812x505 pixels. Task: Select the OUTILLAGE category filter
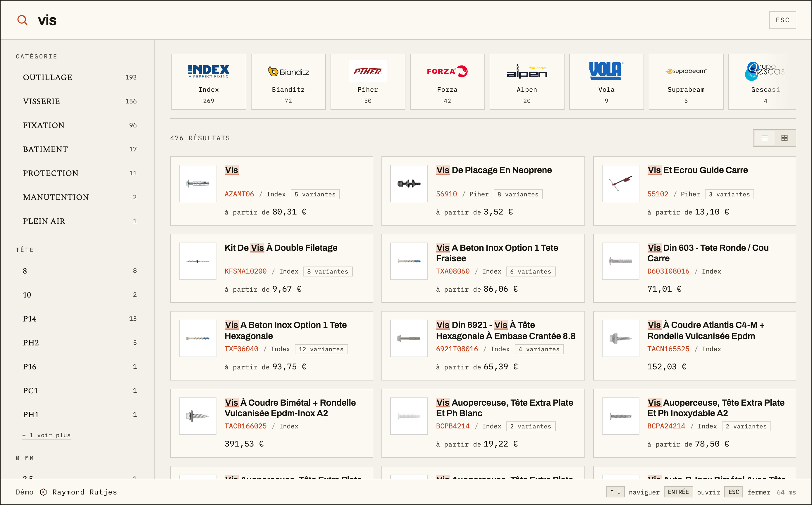point(80,77)
